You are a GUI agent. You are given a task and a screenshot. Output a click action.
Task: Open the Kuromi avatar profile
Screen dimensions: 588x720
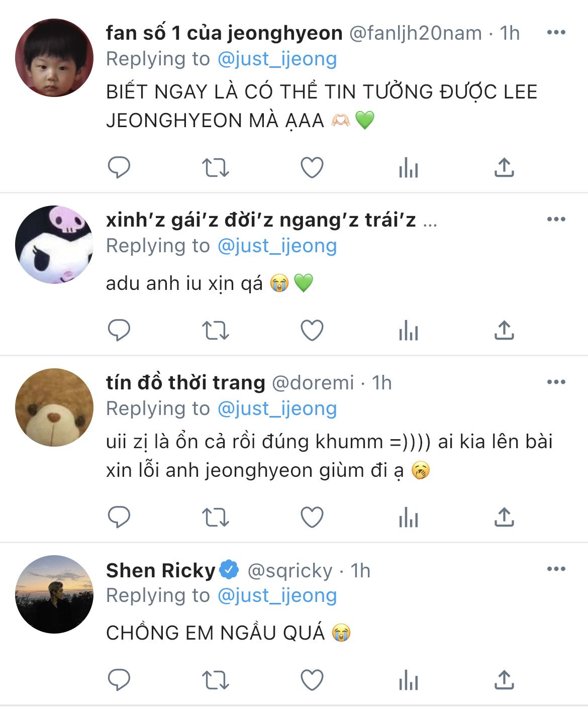[54, 244]
